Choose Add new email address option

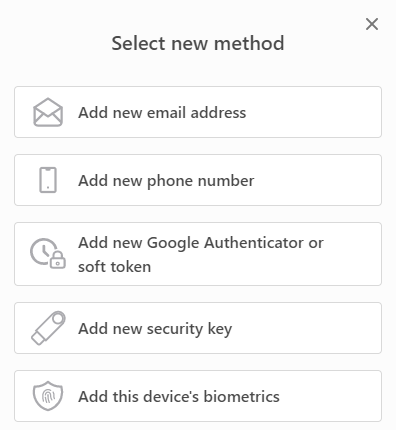click(x=198, y=112)
